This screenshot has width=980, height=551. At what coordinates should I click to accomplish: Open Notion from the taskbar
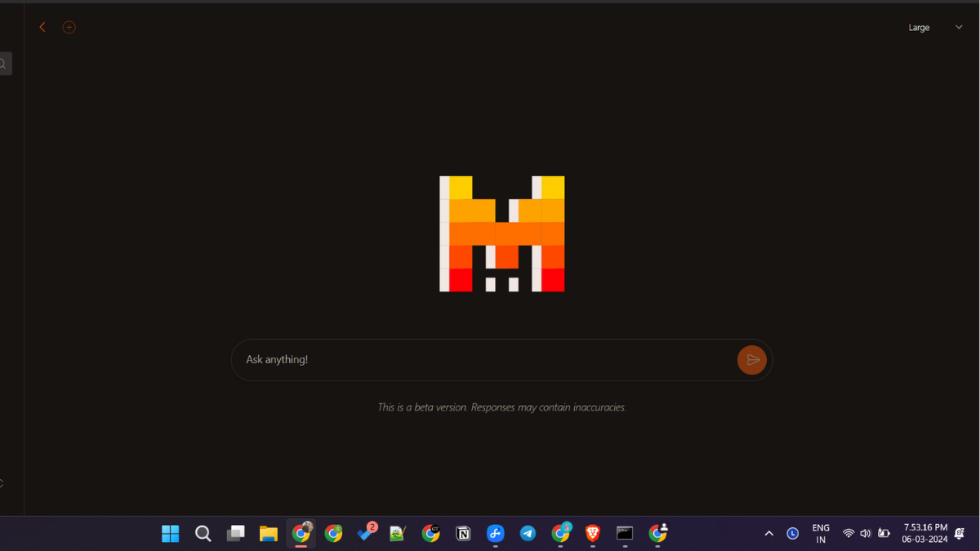coord(463,534)
